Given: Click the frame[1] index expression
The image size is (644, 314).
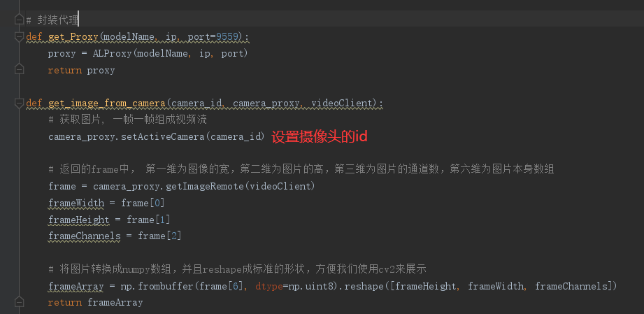Looking at the screenshot, I should coord(148,220).
